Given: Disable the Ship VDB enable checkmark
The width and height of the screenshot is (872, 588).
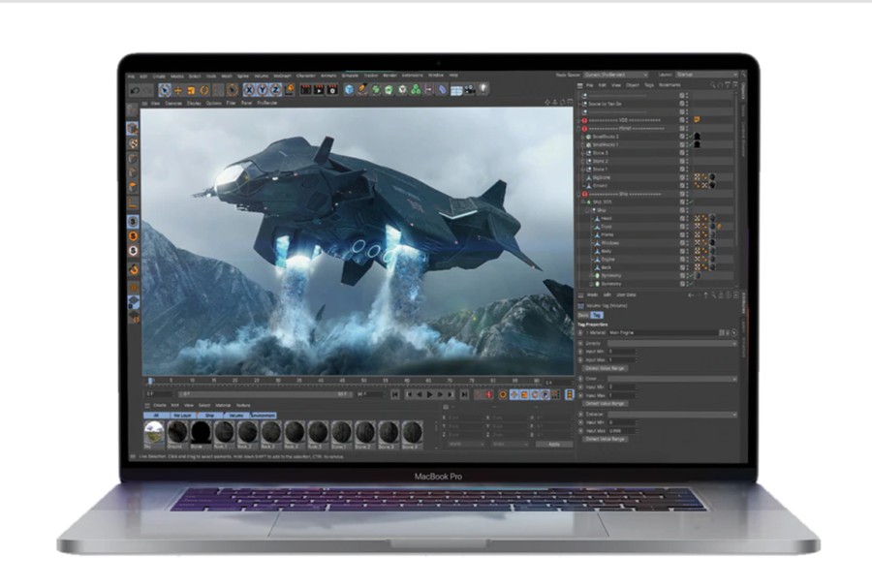Looking at the screenshot, I should [691, 202].
